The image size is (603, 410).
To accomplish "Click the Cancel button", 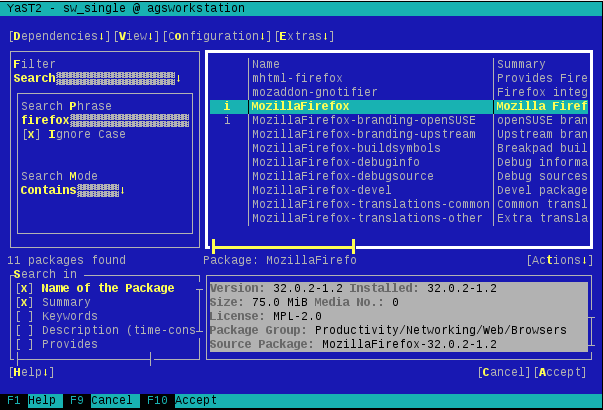I will 504,372.
